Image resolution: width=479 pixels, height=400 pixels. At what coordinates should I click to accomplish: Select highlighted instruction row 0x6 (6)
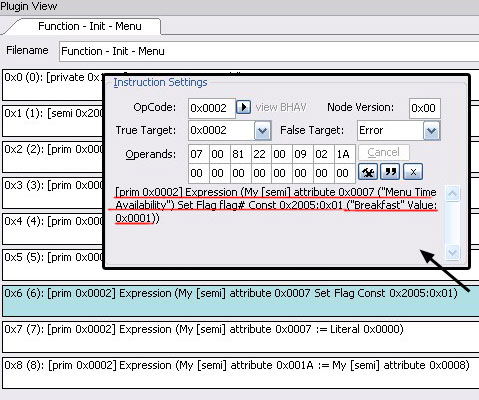(241, 301)
